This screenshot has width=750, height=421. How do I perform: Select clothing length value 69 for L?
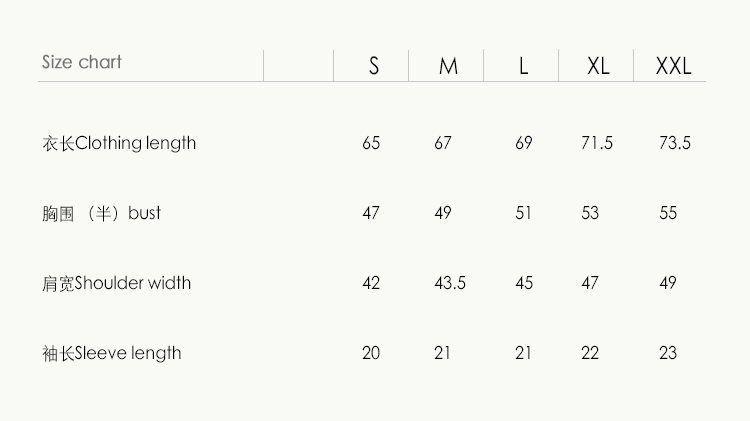pyautogui.click(x=524, y=143)
